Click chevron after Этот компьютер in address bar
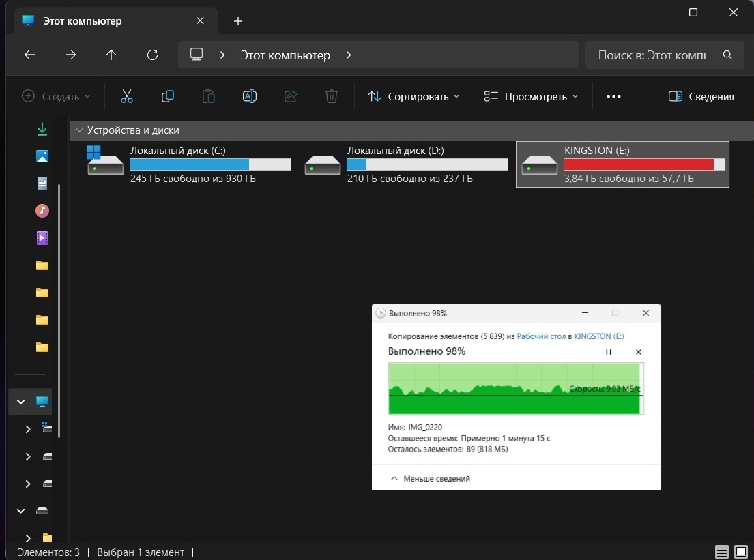 (349, 55)
